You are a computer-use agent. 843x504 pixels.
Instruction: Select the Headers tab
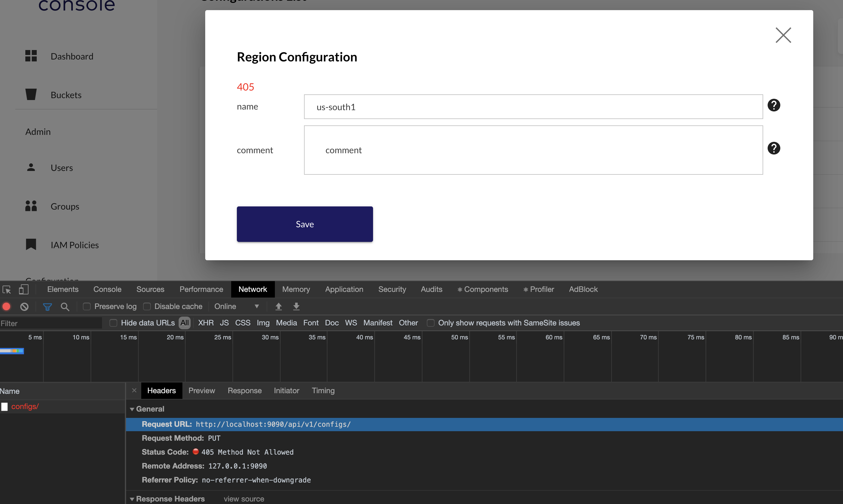[x=162, y=391]
